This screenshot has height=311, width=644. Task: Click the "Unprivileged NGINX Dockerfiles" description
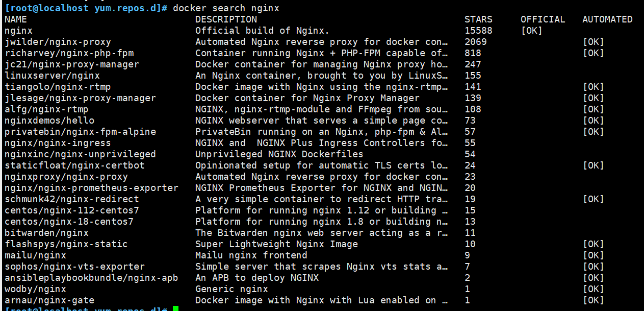pyautogui.click(x=279, y=154)
